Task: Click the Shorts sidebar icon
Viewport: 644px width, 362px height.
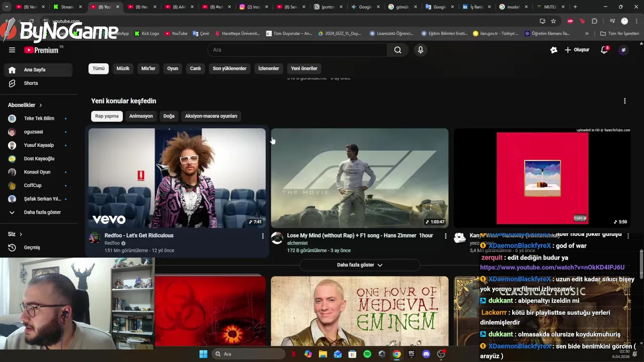Action: (x=12, y=83)
